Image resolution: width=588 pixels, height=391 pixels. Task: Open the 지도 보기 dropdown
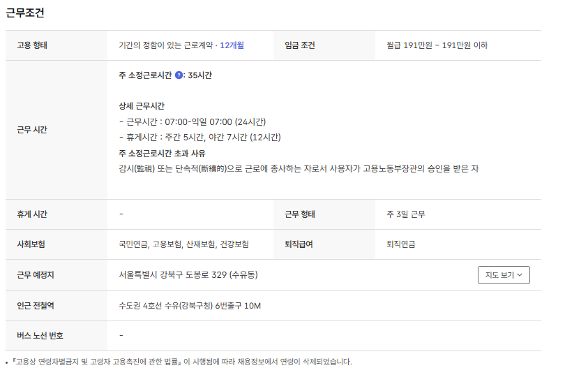point(504,275)
